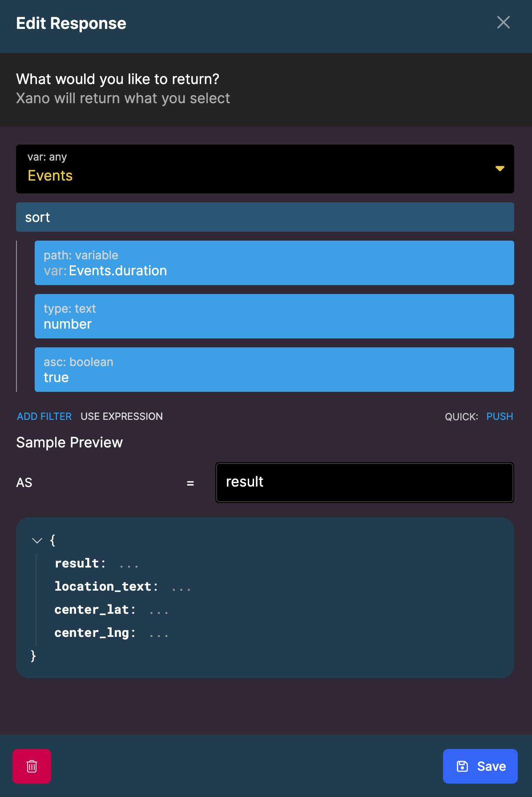Collapse the JSON preview object chevron

37,540
